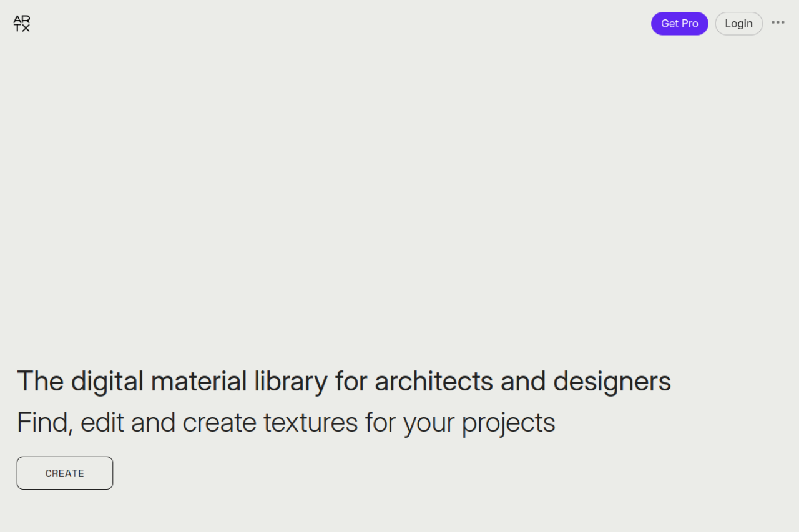This screenshot has height=532, width=799.
Task: Show more navigation via the dots icon
Action: pos(778,23)
